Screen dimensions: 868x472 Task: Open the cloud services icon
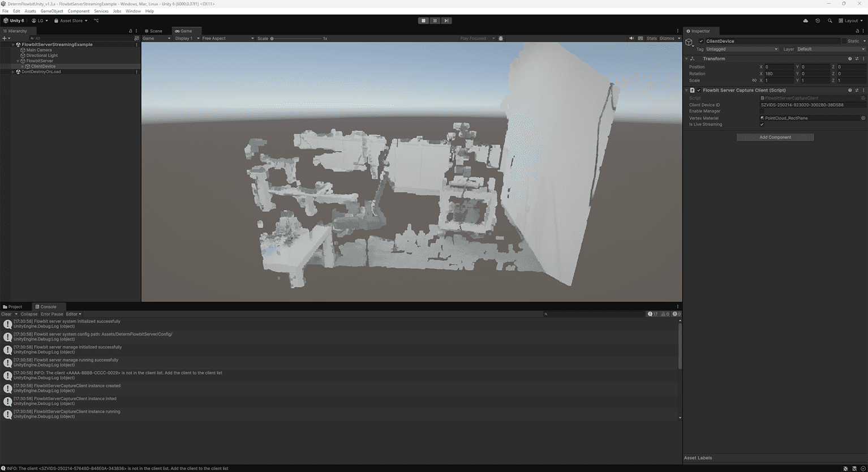(x=805, y=20)
